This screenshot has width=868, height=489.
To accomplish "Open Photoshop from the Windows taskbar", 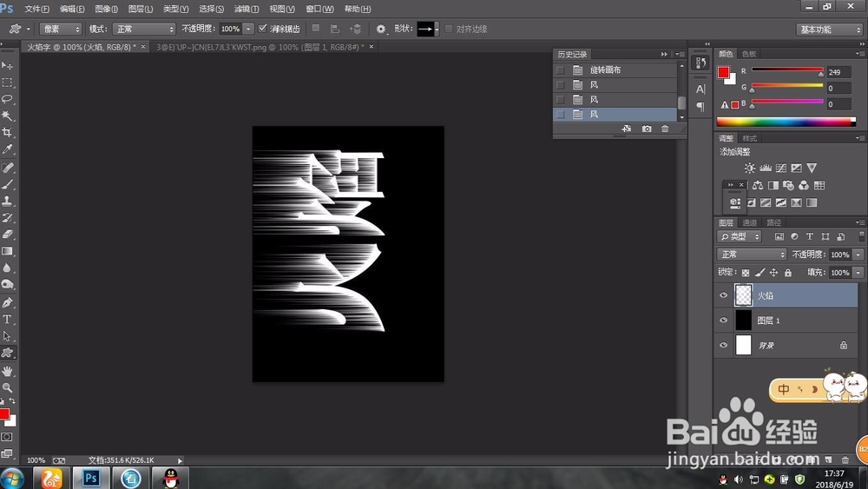I will pos(91,478).
